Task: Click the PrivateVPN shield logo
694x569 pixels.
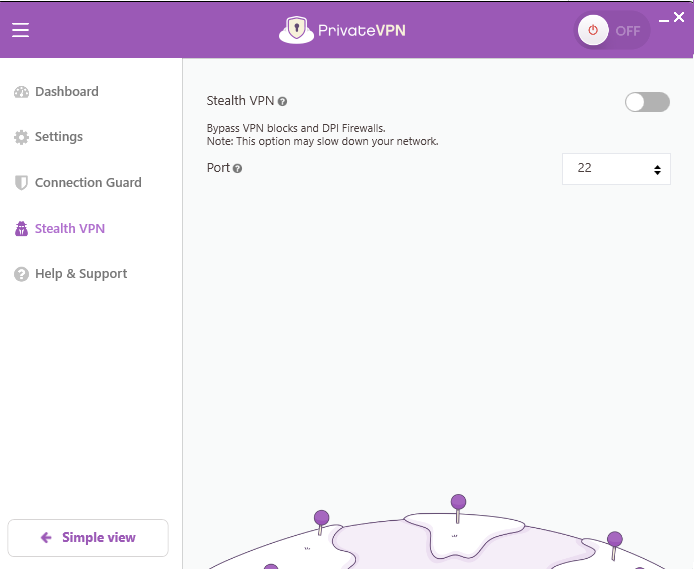Action: (296, 30)
